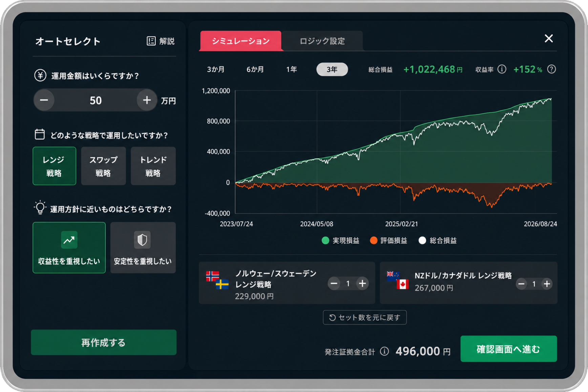Select the トレンド戦略 option
The height and width of the screenshot is (392, 588).
pos(153,166)
